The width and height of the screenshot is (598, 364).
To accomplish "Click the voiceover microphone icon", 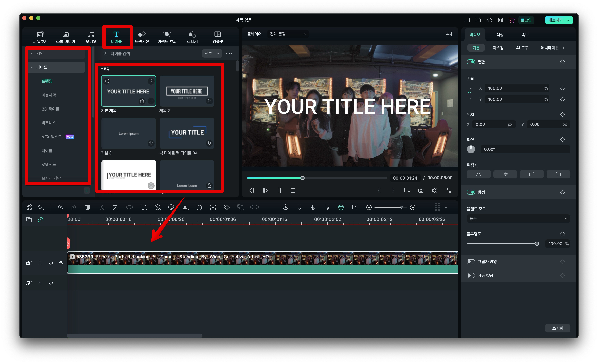I will tap(313, 207).
